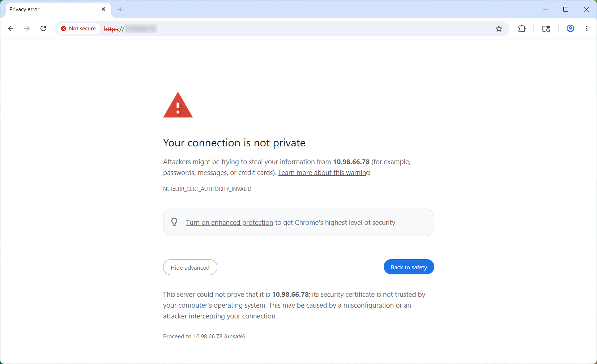The image size is (597, 364).
Task: Click the address bar URL field
Action: (x=297, y=29)
